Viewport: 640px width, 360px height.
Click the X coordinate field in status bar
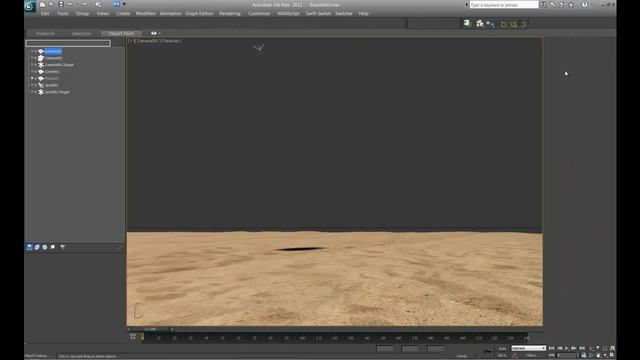tap(385, 349)
